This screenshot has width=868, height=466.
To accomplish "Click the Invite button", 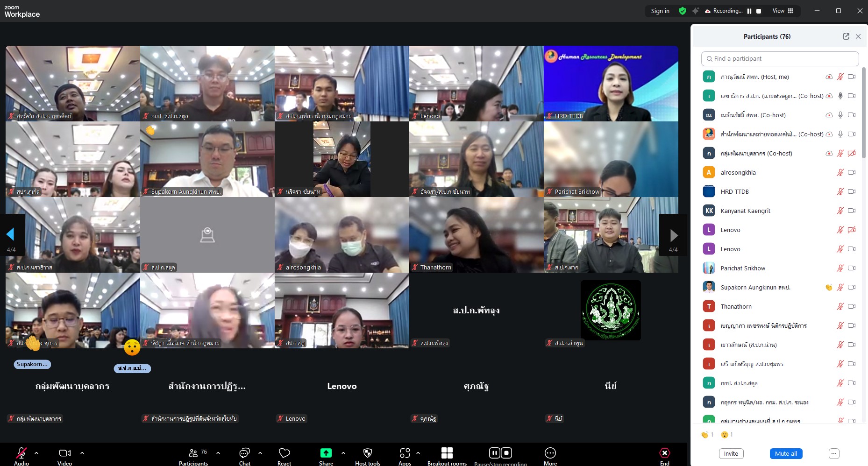I will tap(731, 453).
